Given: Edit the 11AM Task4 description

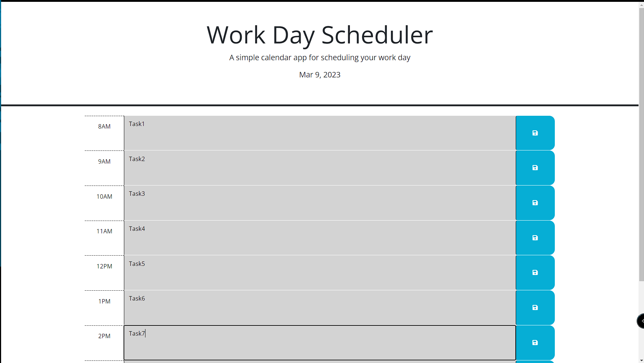Looking at the screenshot, I should [x=319, y=238].
